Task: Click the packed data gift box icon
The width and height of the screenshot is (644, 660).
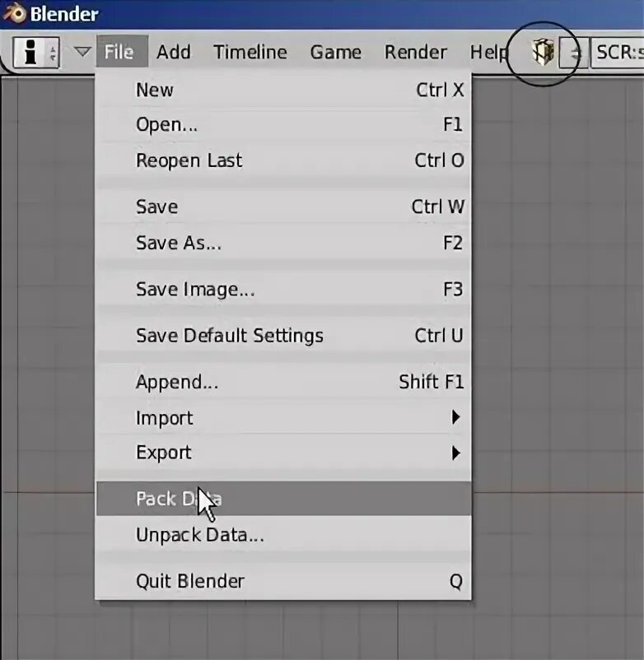Action: [x=543, y=52]
